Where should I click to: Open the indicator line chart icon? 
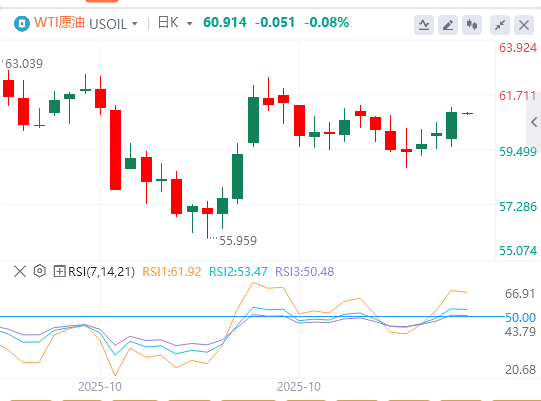point(424,25)
